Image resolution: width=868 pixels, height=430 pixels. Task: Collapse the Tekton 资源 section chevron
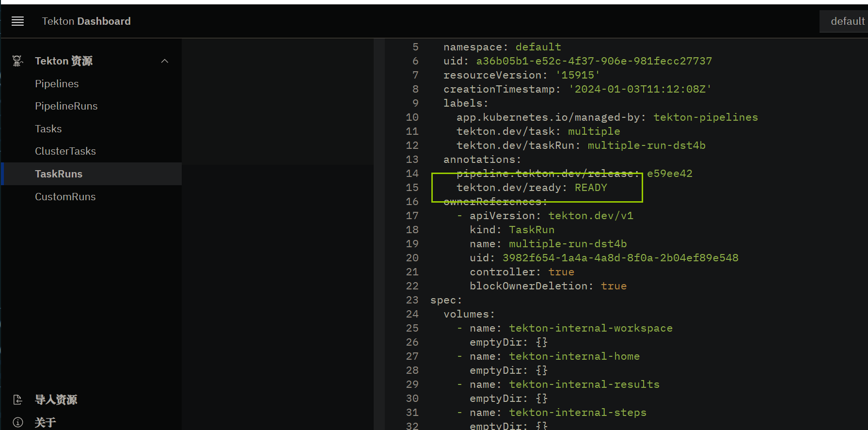[x=165, y=61]
